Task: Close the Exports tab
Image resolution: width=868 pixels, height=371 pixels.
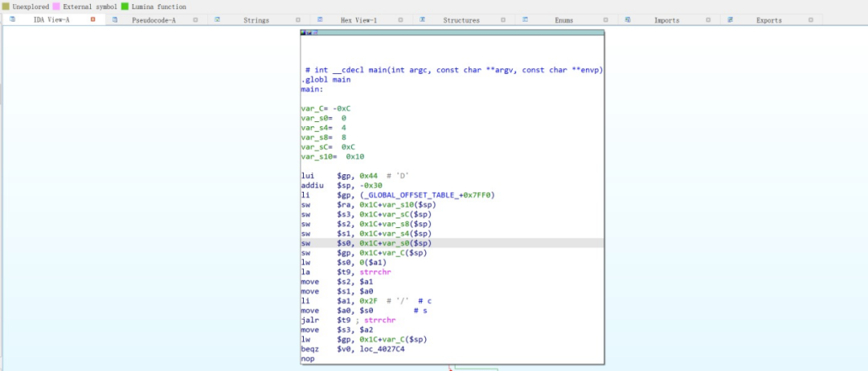Action: click(810, 20)
